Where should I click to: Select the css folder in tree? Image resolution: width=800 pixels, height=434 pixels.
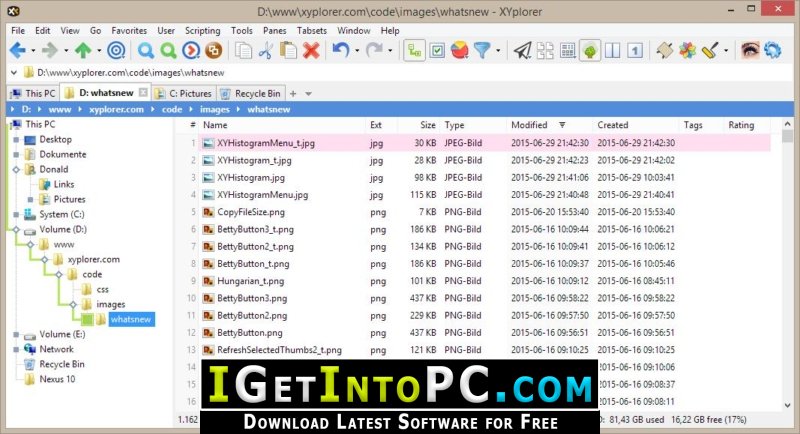click(x=103, y=290)
